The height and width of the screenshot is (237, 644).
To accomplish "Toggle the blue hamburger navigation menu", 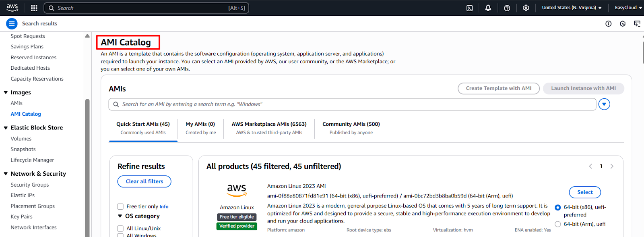I will coord(12,24).
